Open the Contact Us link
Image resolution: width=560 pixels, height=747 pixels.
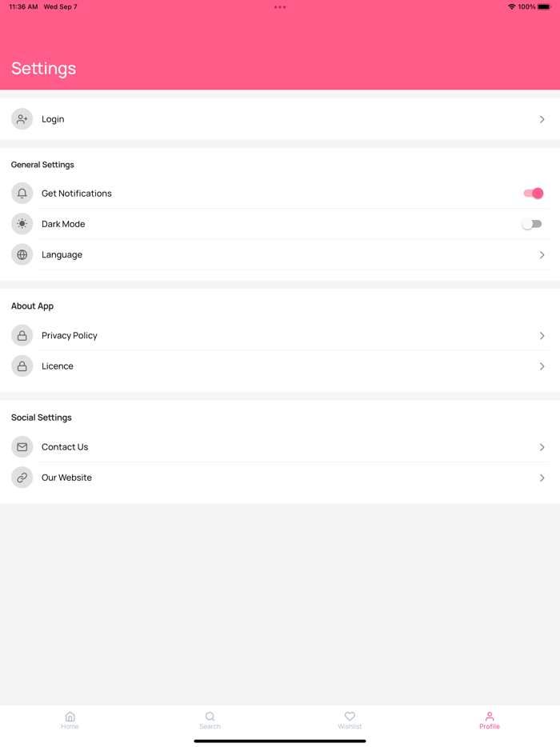coord(65,447)
